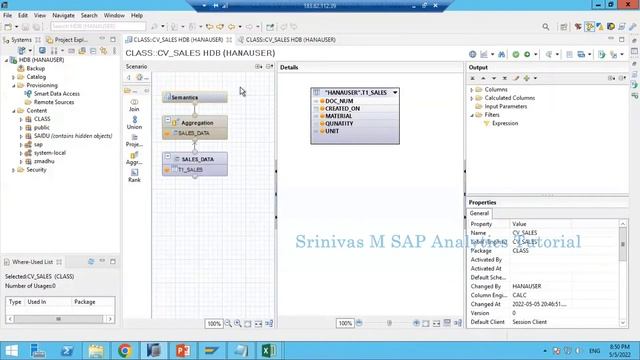This screenshot has height=360, width=640.
Task: Click the Scenario 100% zoom field
Action: 214,324
